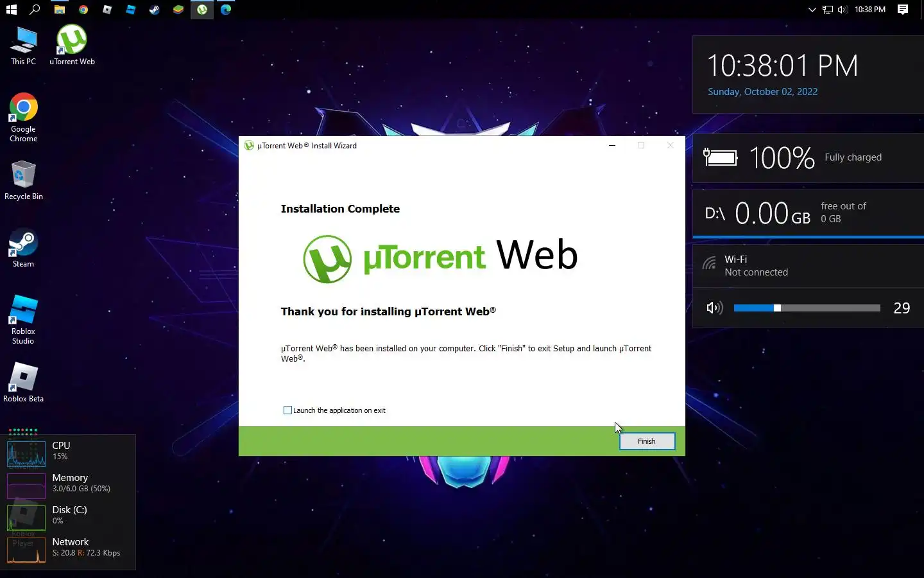Launch Google Chrome from the taskbar
924x578 pixels.
(x=83, y=10)
